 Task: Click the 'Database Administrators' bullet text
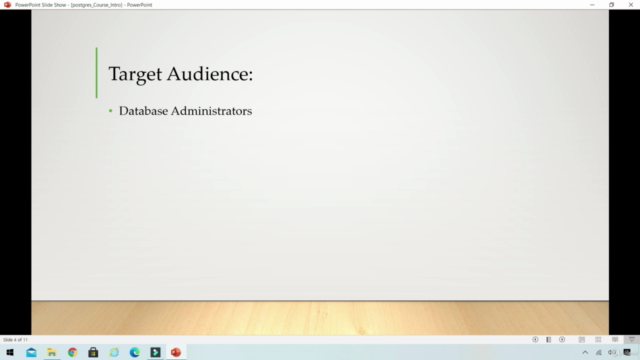point(185,111)
